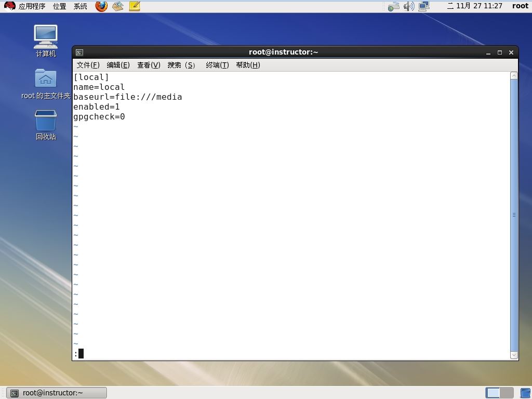Image resolution: width=532 pixels, height=399 pixels.
Task: Select the Computer desktop icon
Action: 46,41
